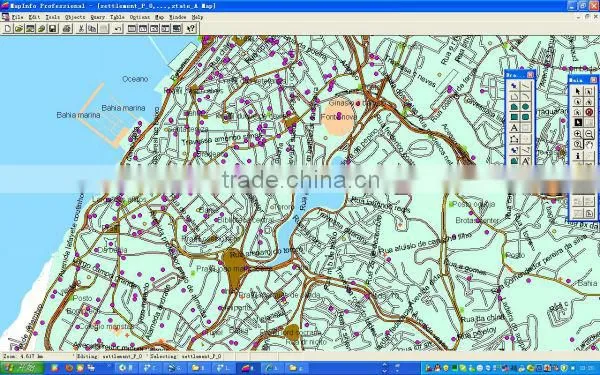This screenshot has height=375, width=600.
Task: Choose the Polygon Select tool
Action: [x=589, y=101]
